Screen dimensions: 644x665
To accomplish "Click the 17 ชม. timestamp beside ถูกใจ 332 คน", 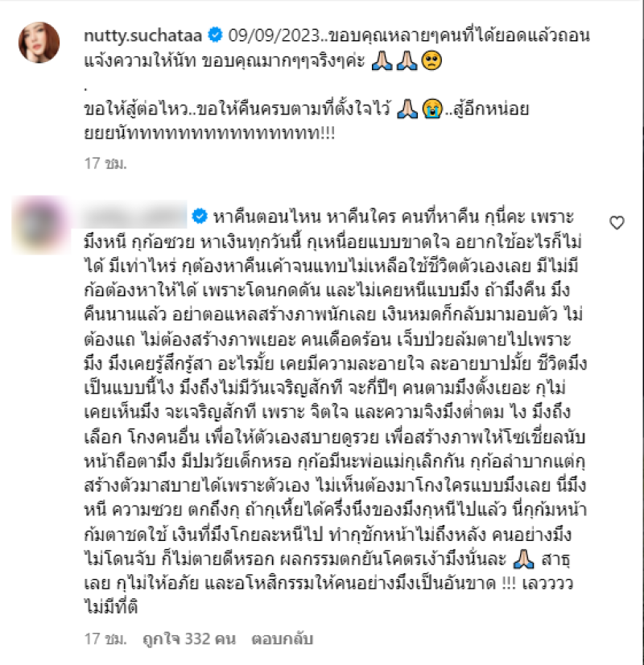I will (x=105, y=638).
